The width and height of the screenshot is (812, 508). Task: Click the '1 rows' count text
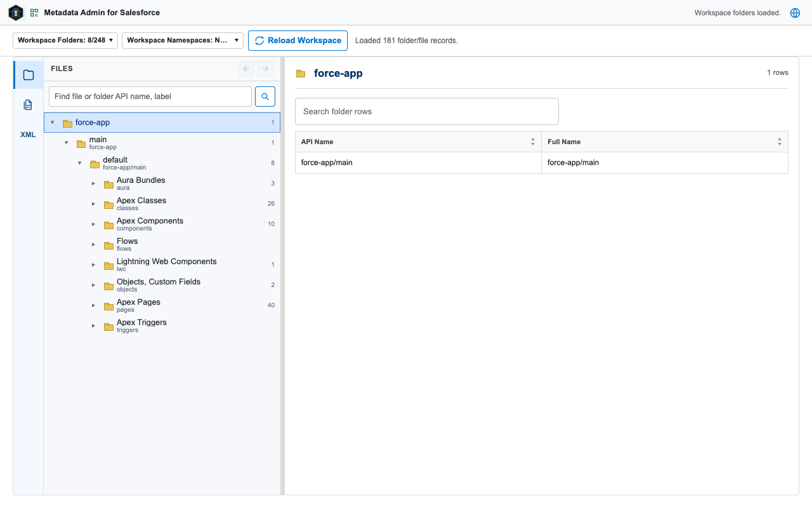tap(778, 72)
